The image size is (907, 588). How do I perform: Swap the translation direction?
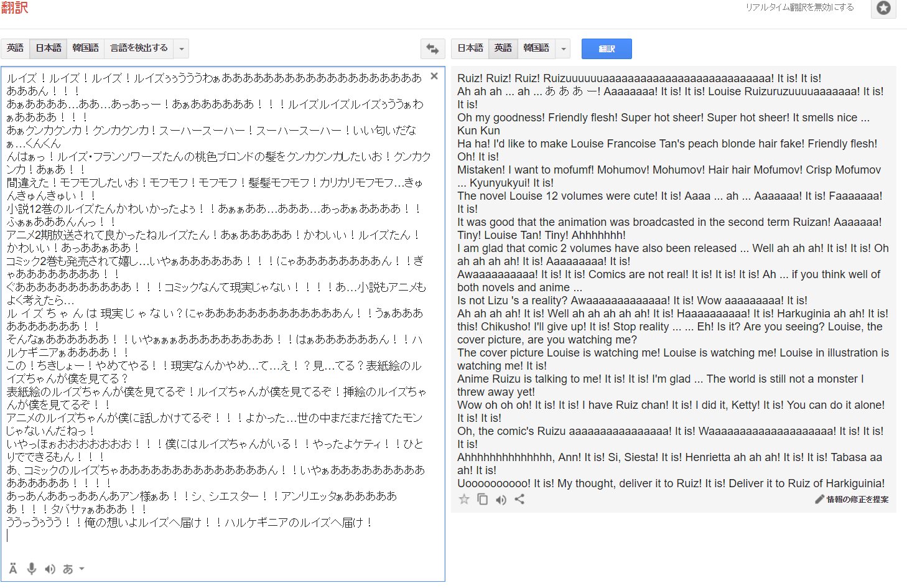coord(432,48)
